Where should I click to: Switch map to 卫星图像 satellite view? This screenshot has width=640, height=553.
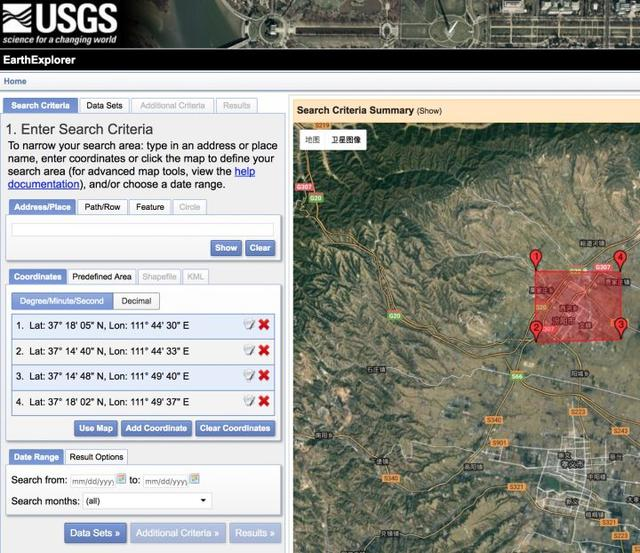[346, 140]
